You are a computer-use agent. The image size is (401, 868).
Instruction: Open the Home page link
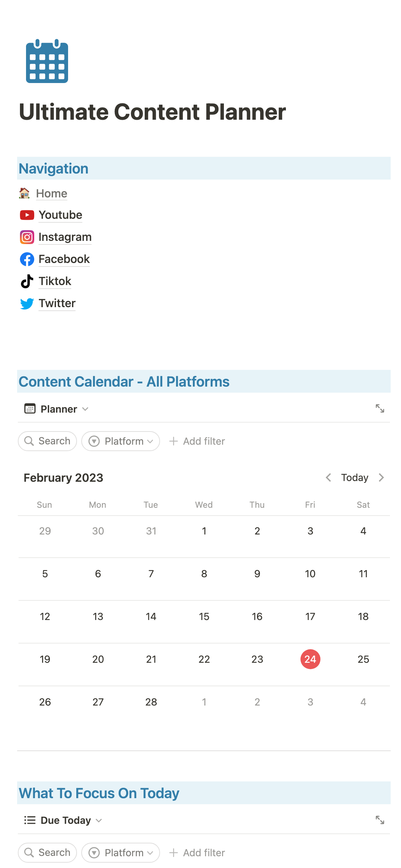pos(52,193)
